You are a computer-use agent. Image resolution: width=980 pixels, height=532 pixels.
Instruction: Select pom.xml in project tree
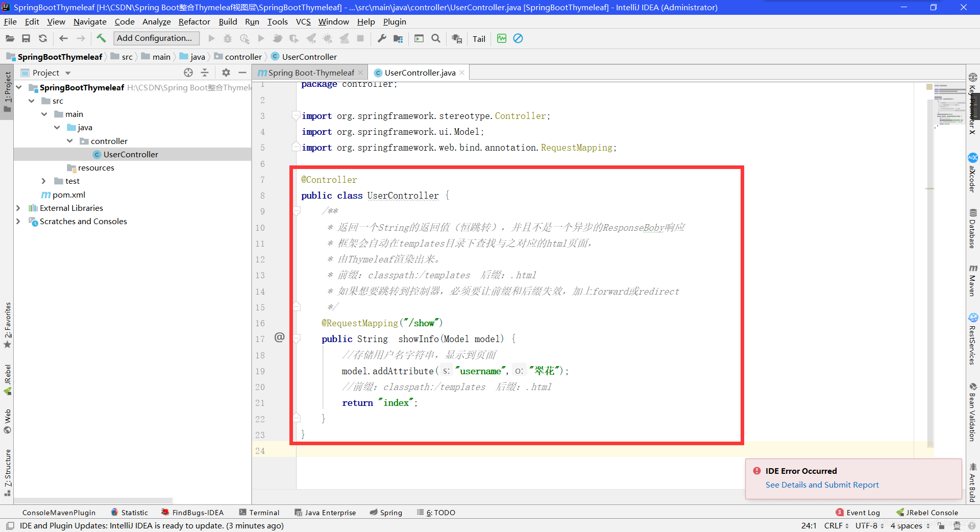(68, 195)
